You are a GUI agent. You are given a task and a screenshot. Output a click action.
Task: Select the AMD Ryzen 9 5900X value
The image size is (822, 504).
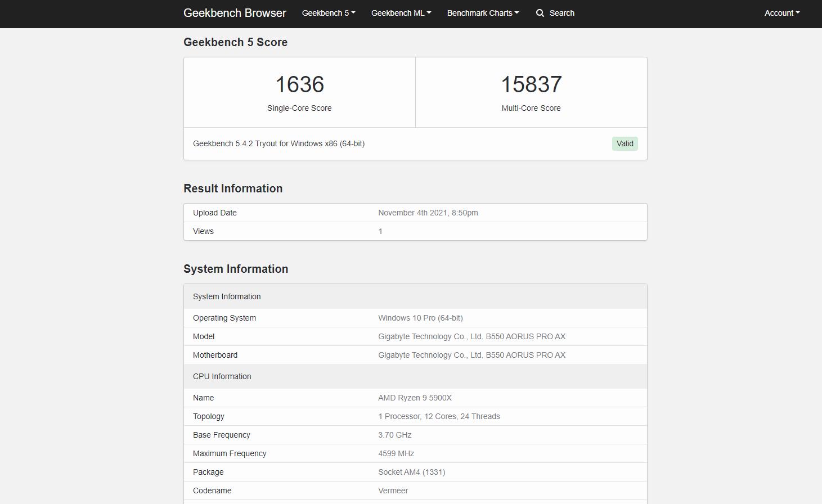pyautogui.click(x=415, y=398)
